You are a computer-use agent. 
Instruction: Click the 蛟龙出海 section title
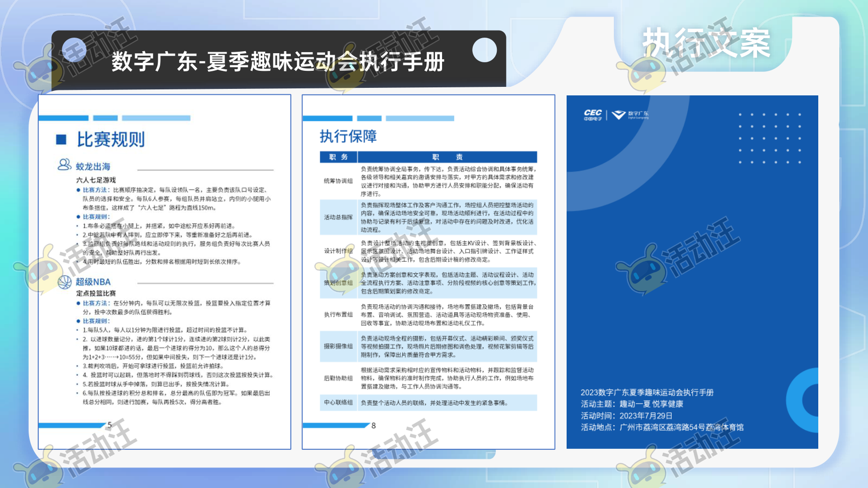pos(93,166)
